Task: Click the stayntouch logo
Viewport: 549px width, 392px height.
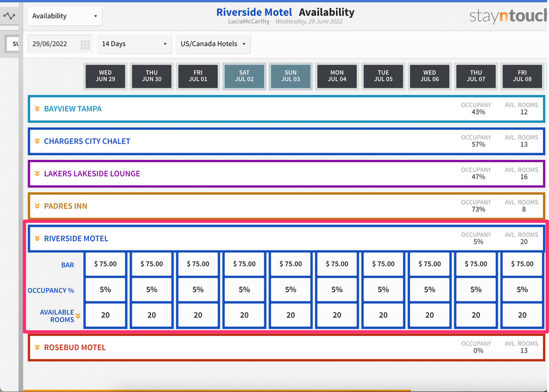Action: click(509, 16)
